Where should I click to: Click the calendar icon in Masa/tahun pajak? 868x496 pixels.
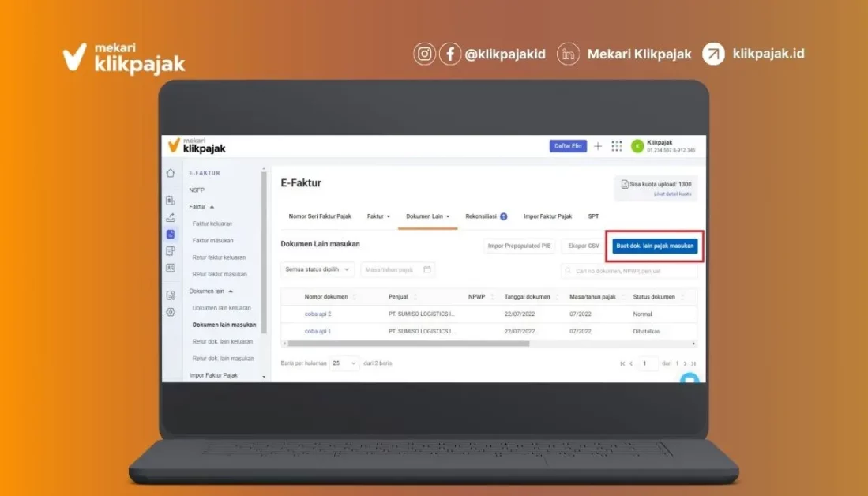tap(426, 269)
